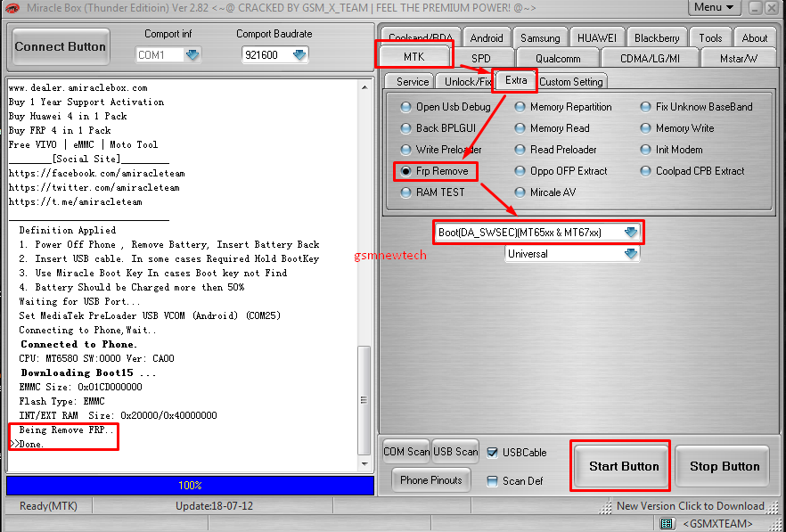The image size is (786, 532).
Task: Select the Mircale AV radio option
Action: click(520, 192)
